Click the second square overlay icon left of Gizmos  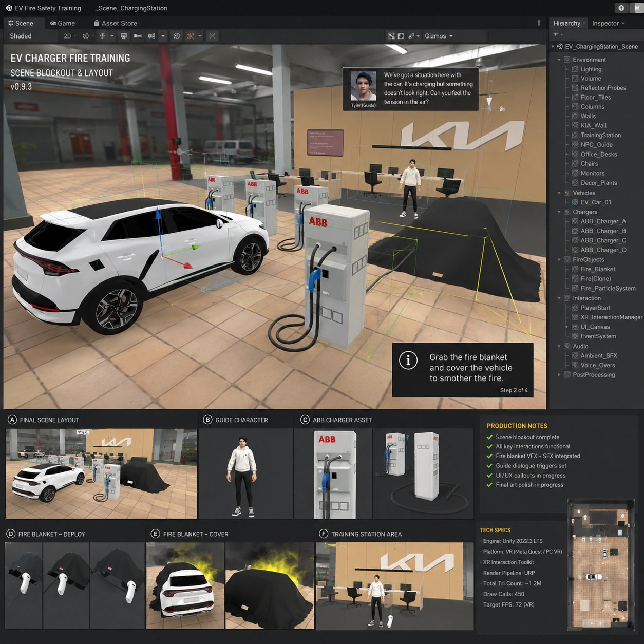[x=401, y=36]
